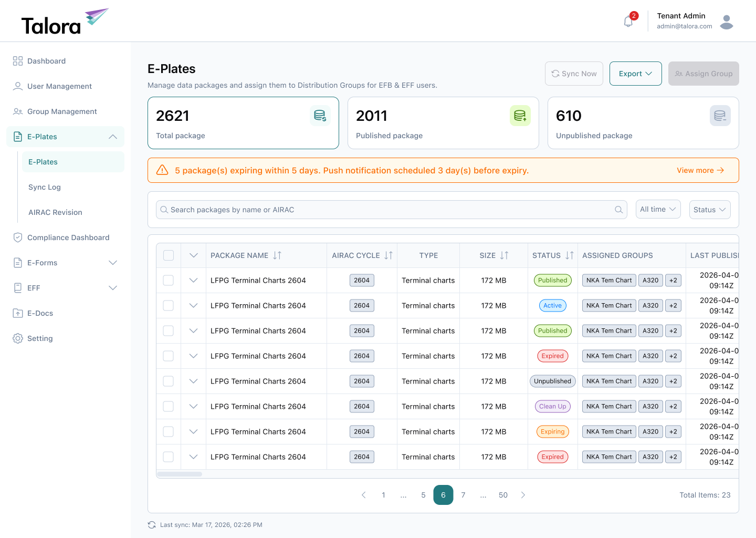The width and height of the screenshot is (756, 538).
Task: Open Compliance Dashboard page
Action: [x=65, y=237]
